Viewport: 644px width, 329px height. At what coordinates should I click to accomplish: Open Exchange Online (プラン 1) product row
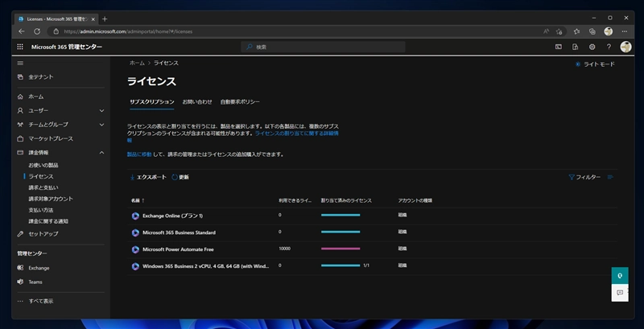click(x=372, y=216)
